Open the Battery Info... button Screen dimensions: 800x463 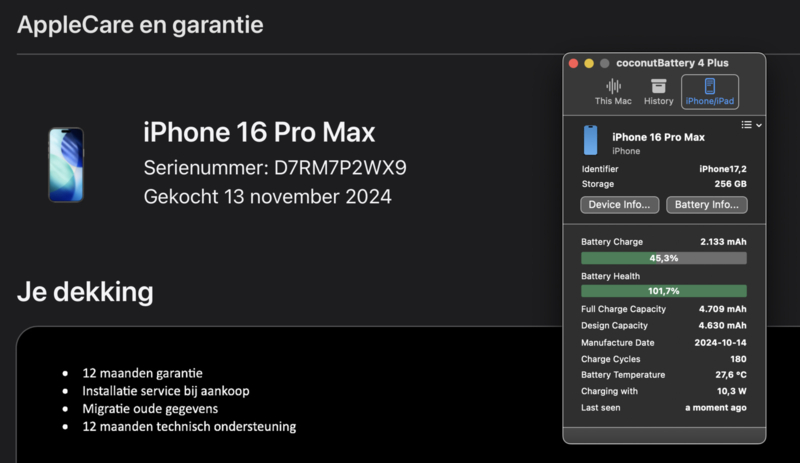[707, 205]
